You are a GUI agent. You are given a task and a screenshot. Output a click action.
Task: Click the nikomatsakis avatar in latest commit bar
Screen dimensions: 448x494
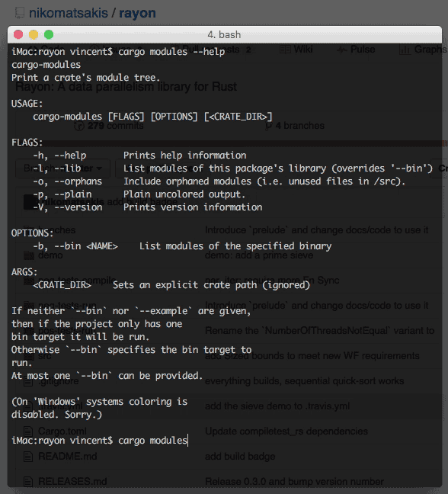pyautogui.click(x=32, y=202)
